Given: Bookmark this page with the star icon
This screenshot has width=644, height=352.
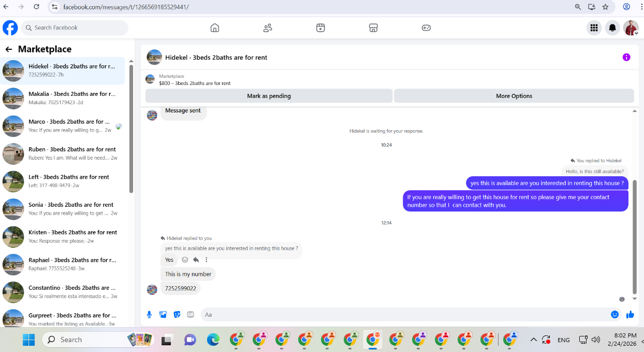Looking at the screenshot, I should click(605, 7).
